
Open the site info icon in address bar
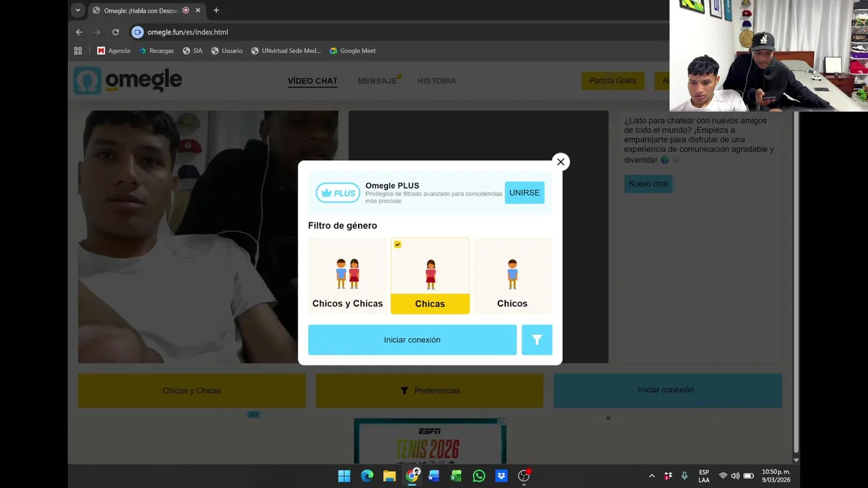pos(138,32)
